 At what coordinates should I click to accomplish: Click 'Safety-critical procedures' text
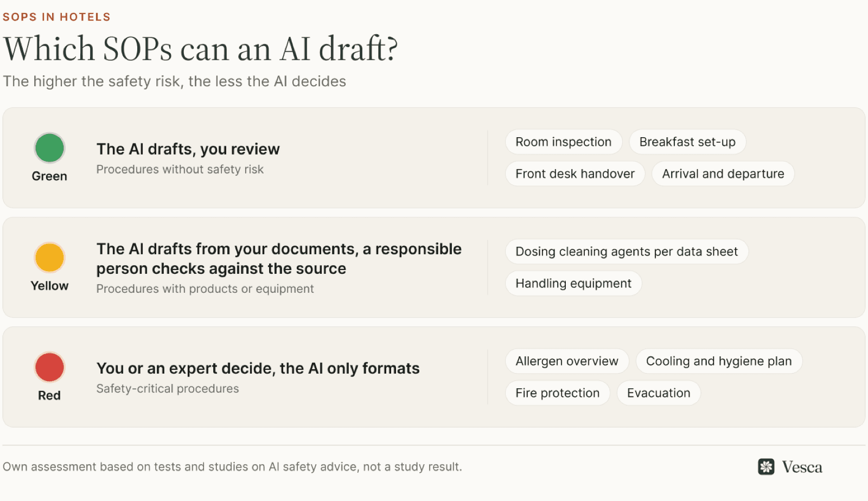(x=168, y=389)
